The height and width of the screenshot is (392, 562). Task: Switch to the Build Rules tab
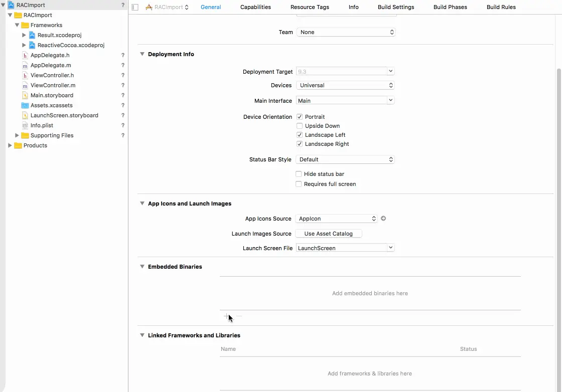tap(501, 7)
